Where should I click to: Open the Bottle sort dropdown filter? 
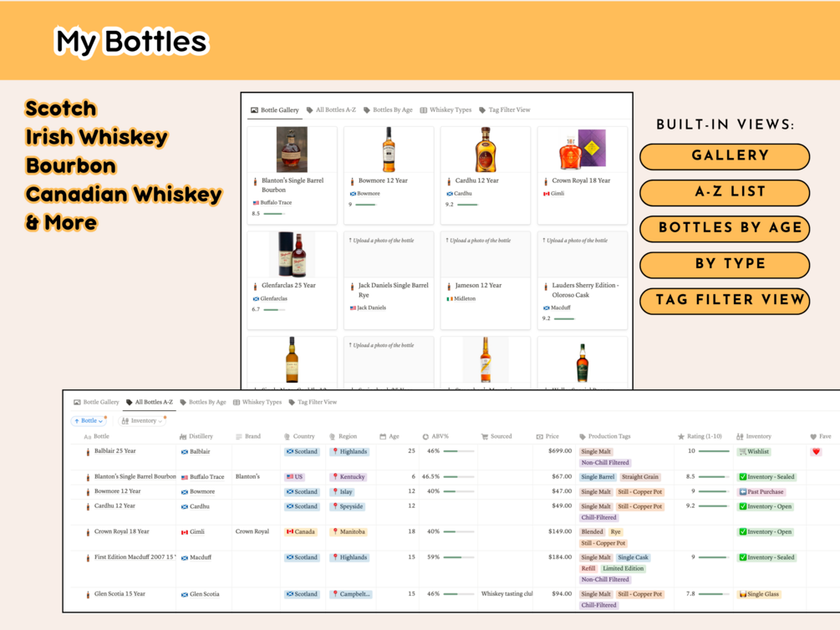(x=89, y=420)
